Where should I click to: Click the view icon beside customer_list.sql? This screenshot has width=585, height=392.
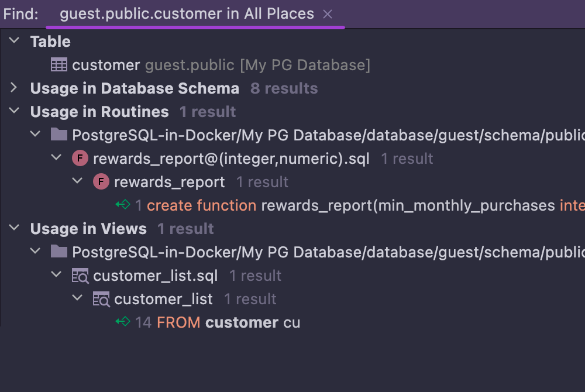[x=80, y=276]
